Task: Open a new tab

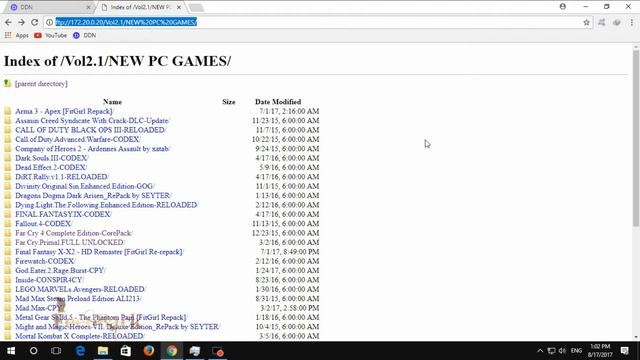Action: [x=196, y=7]
